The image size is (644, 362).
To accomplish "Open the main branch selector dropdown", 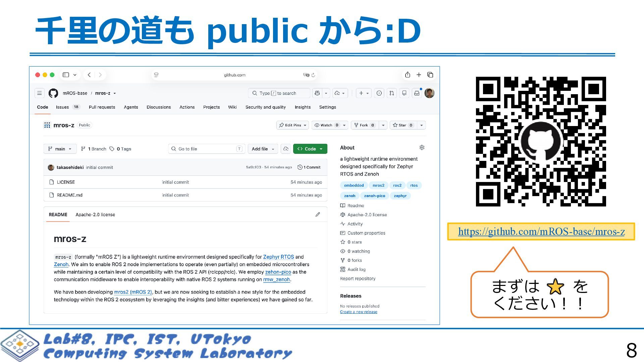I will point(60,149).
